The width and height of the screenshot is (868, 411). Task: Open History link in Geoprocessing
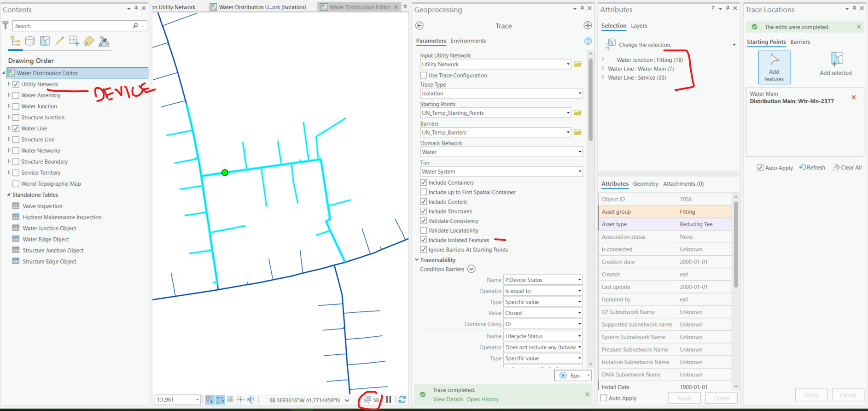point(483,399)
